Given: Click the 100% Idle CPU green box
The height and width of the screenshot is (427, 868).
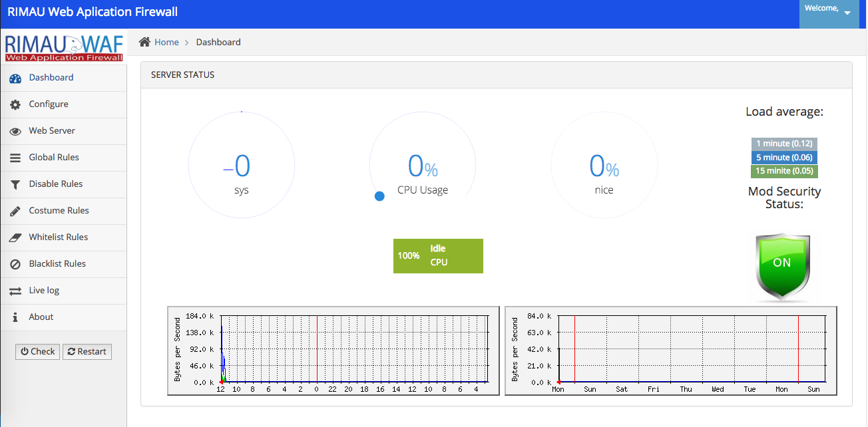Looking at the screenshot, I should (438, 255).
